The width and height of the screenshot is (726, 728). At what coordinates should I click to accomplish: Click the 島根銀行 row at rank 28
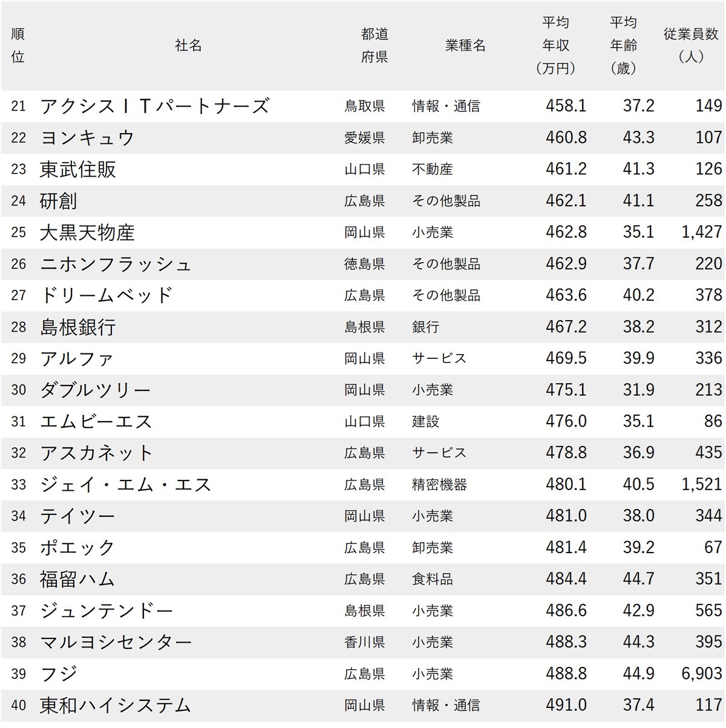click(x=79, y=327)
